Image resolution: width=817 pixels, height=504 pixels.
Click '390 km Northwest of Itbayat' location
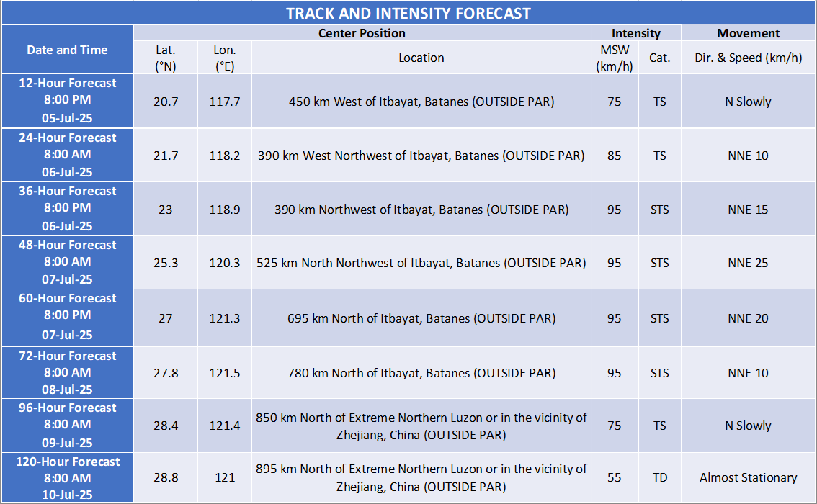(x=421, y=210)
